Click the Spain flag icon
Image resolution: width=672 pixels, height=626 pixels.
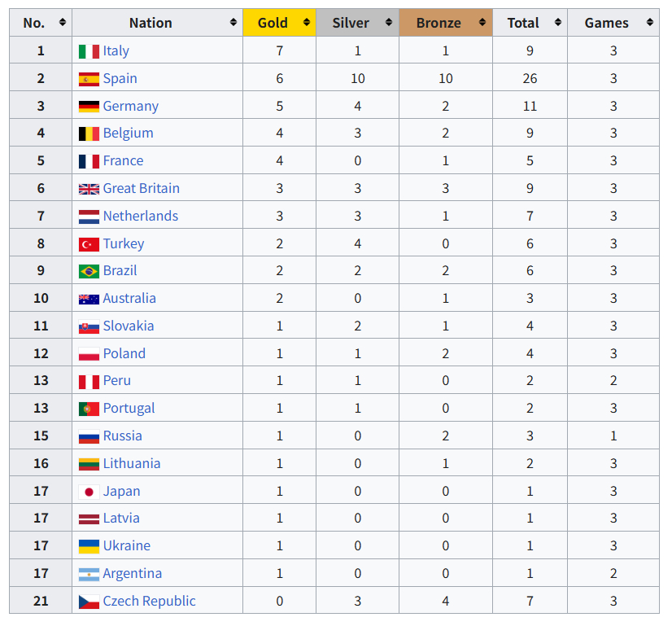pyautogui.click(x=89, y=79)
